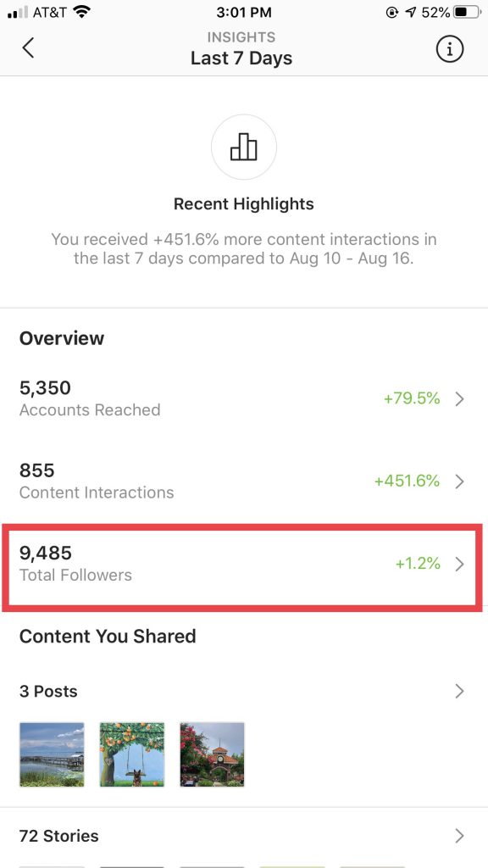Tap the Last 7 Days title
The width and height of the screenshot is (488, 868).
[241, 58]
